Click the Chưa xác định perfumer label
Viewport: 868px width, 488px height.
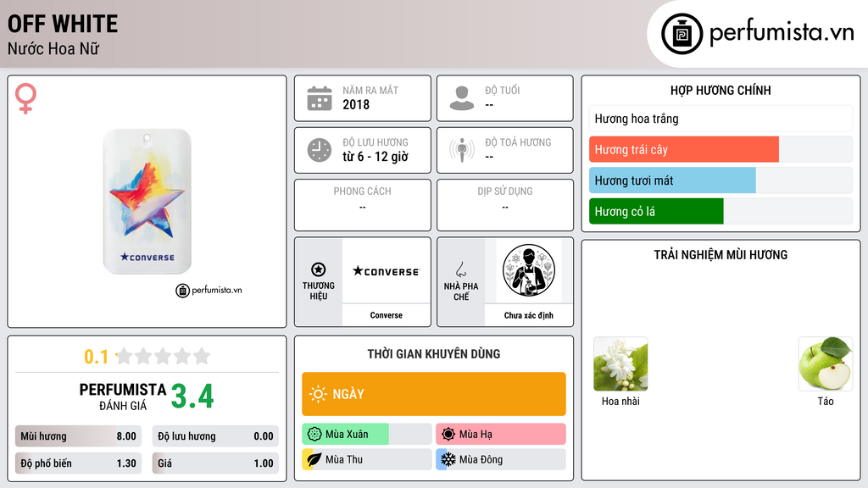[x=529, y=315]
